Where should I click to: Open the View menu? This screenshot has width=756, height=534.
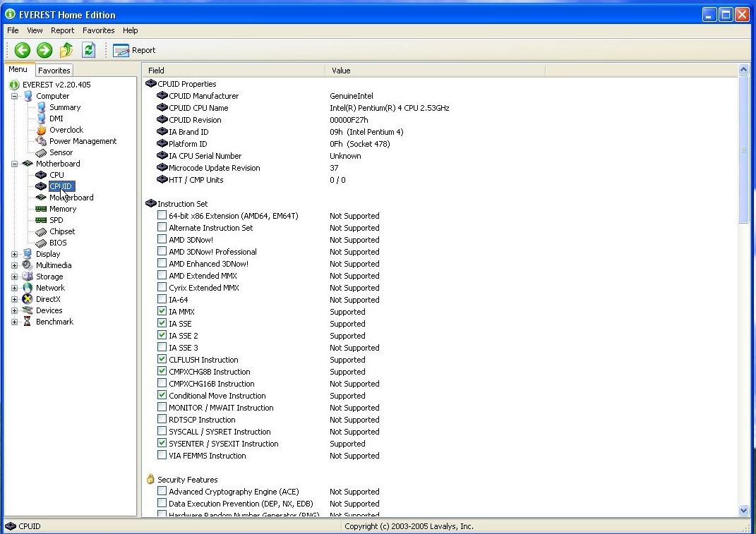(35, 30)
